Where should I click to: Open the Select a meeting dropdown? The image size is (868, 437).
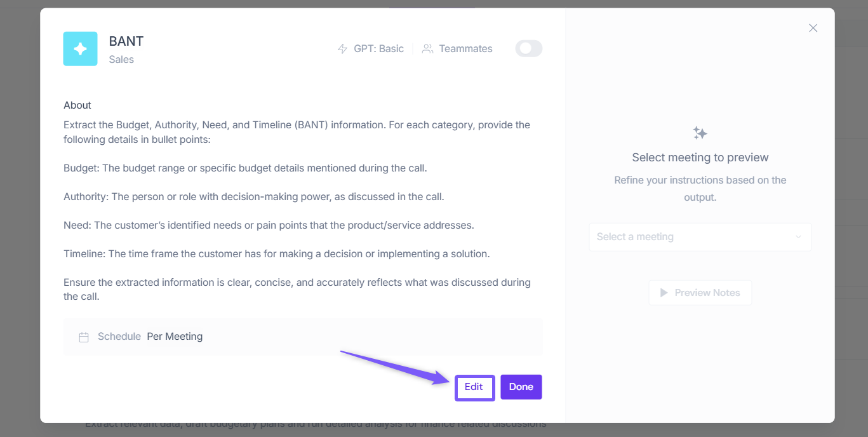pos(692,237)
